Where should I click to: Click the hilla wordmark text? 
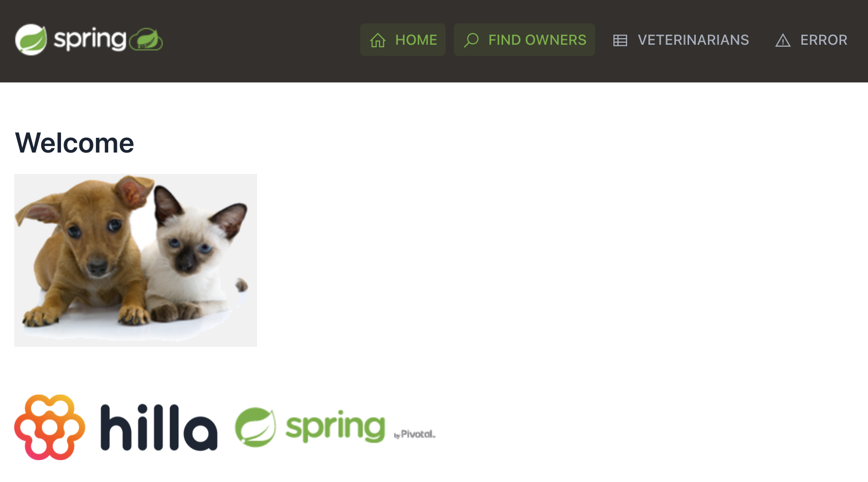click(159, 427)
